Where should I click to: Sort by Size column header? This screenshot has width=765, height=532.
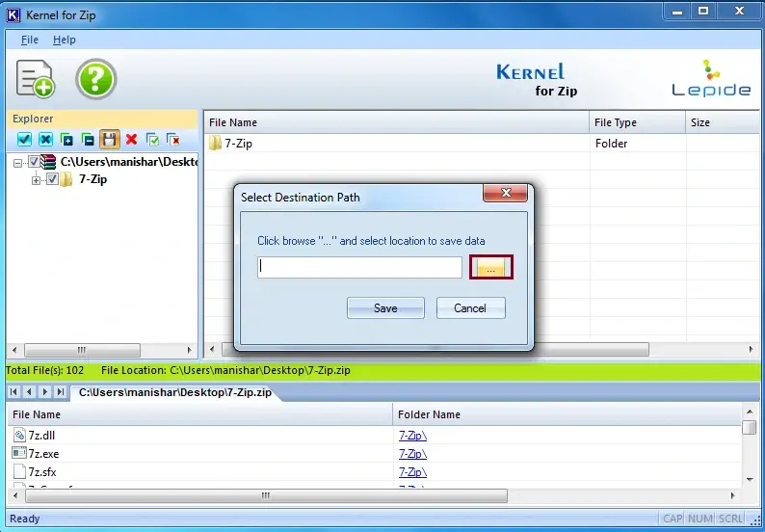[x=723, y=122]
